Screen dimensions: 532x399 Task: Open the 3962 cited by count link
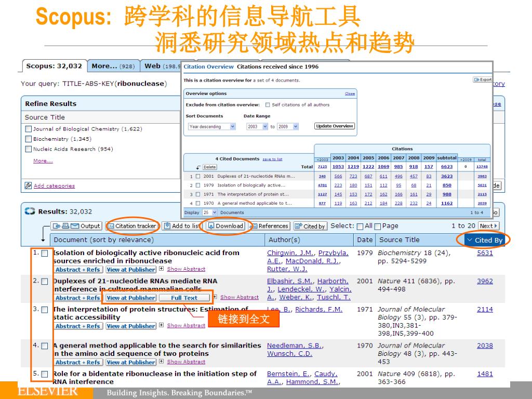tap(485, 281)
